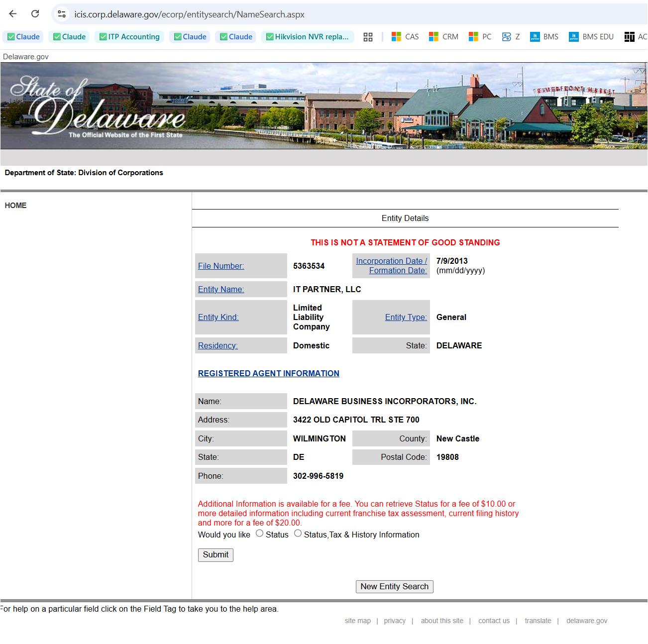The width and height of the screenshot is (648, 644).
Task: Open ITP Accounting bookmark
Action: (x=129, y=37)
